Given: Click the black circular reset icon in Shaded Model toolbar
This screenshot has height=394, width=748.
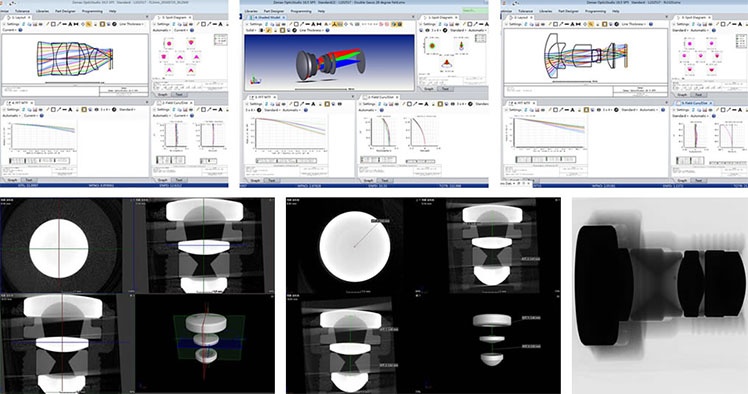Looking at the screenshot, I should tap(294, 30).
